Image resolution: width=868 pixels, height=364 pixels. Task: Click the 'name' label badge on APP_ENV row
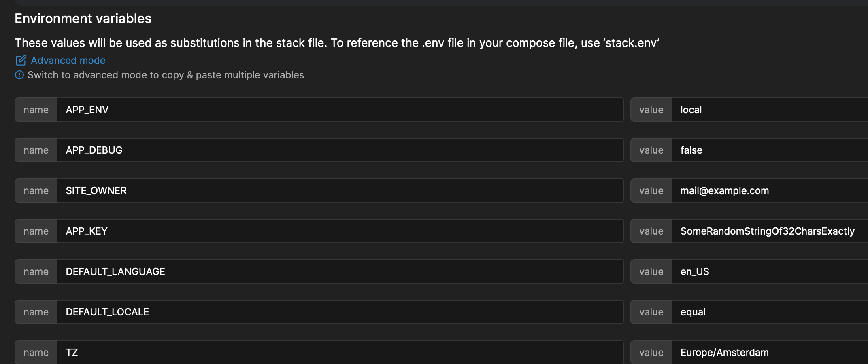36,110
